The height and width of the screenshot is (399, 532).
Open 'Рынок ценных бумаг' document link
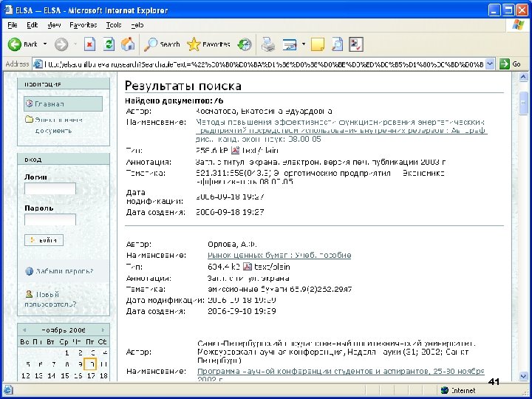(x=279, y=255)
